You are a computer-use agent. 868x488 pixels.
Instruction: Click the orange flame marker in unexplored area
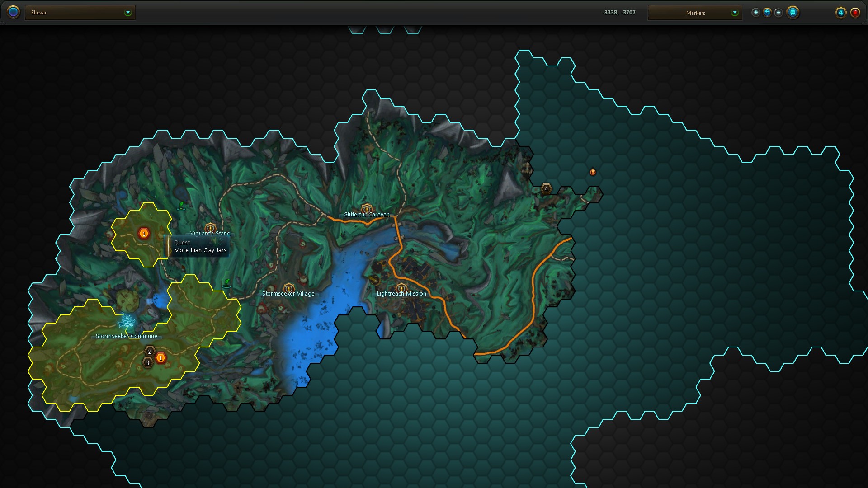point(593,172)
